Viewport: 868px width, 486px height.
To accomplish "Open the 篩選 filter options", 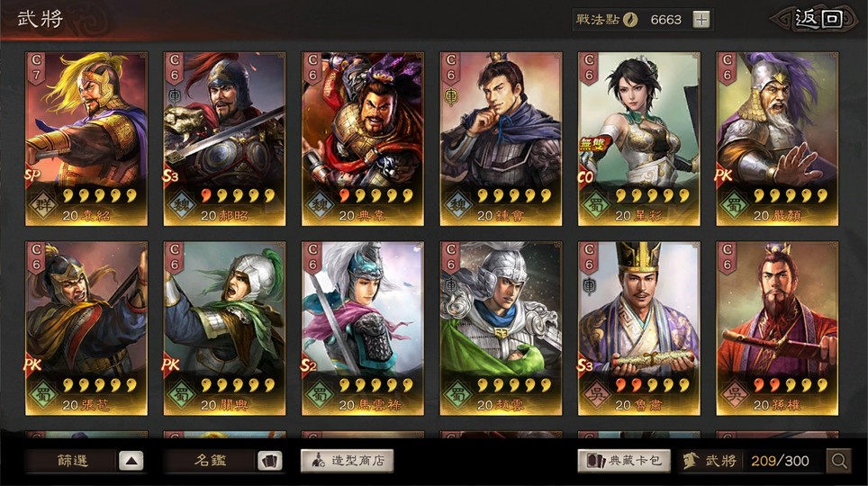I will pos(73,461).
